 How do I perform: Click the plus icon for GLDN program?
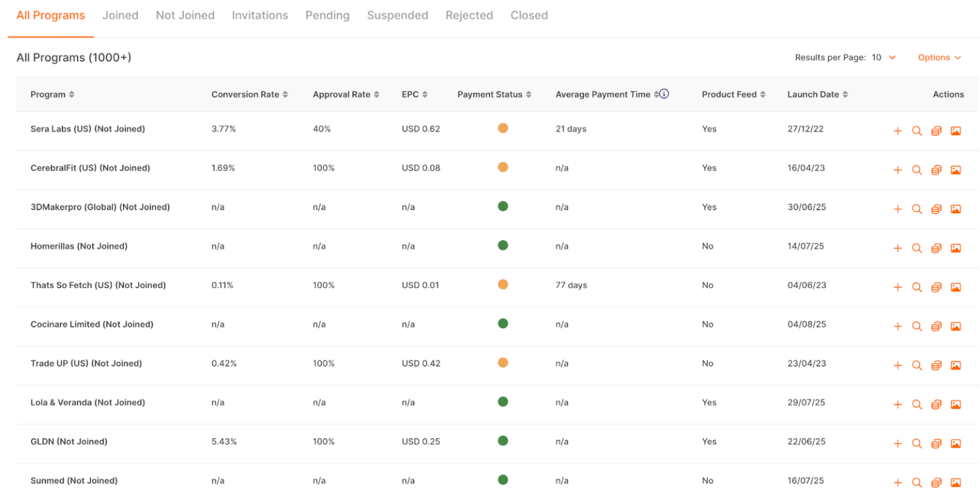[x=897, y=444]
